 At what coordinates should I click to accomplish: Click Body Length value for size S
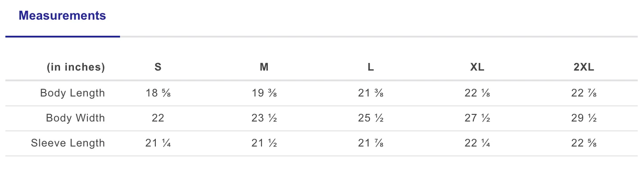pyautogui.click(x=158, y=93)
